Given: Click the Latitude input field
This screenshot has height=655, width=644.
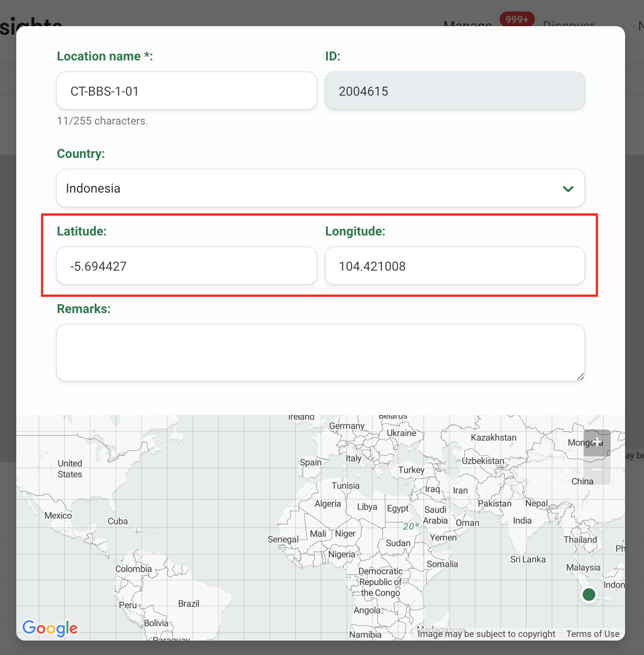Looking at the screenshot, I should 187,266.
